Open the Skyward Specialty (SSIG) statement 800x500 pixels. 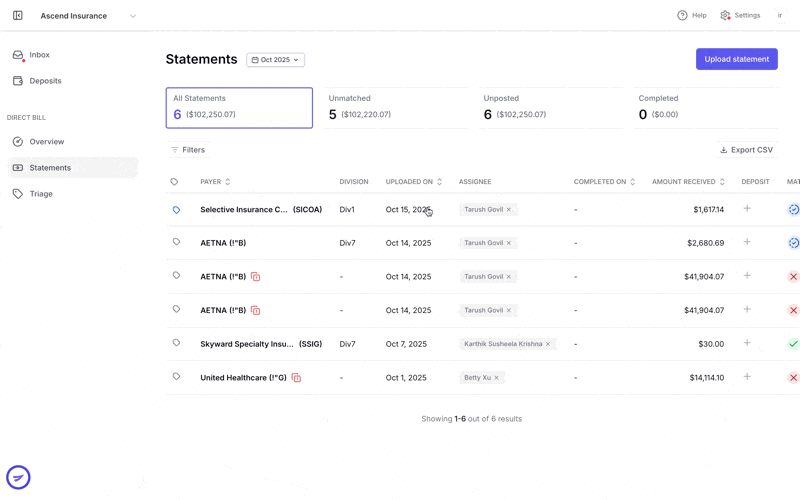tap(261, 344)
